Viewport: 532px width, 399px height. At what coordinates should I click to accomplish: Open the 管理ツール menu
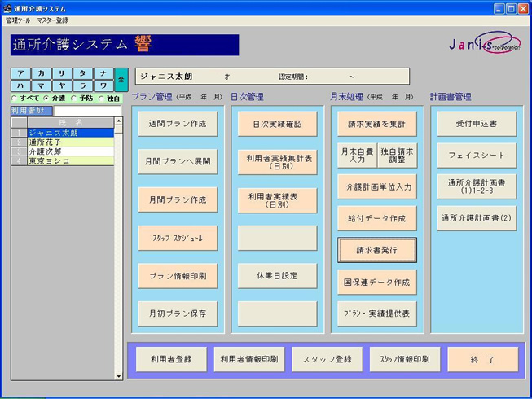17,20
